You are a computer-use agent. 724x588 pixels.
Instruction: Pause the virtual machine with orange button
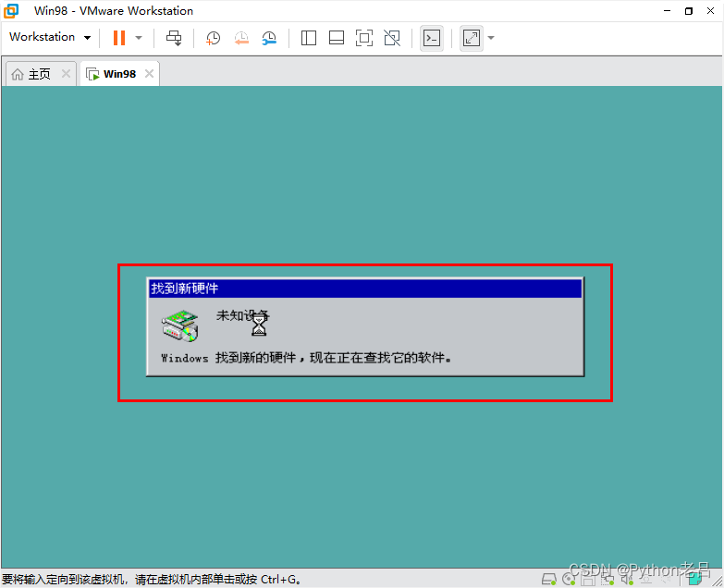pyautogui.click(x=119, y=38)
